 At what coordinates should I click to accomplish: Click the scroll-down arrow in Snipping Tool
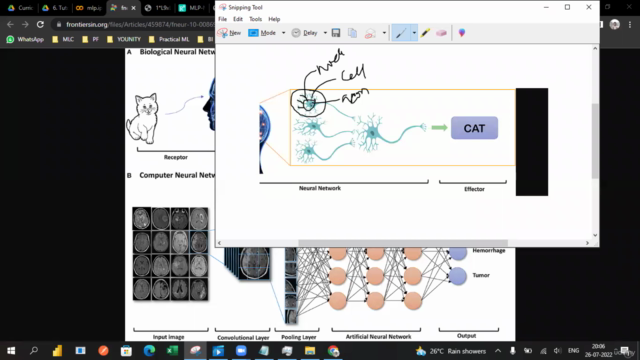pyautogui.click(x=595, y=235)
